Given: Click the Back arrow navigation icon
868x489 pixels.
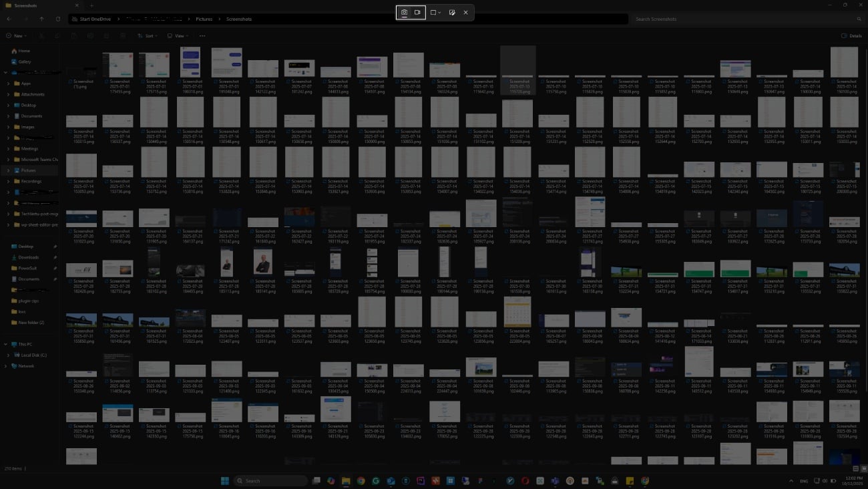Looking at the screenshot, I should [9, 19].
